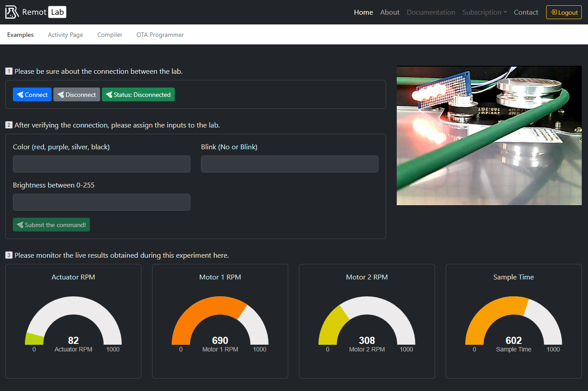The image size is (588, 391).
Task: Click the Submit the command paper plane icon
Action: click(x=20, y=225)
